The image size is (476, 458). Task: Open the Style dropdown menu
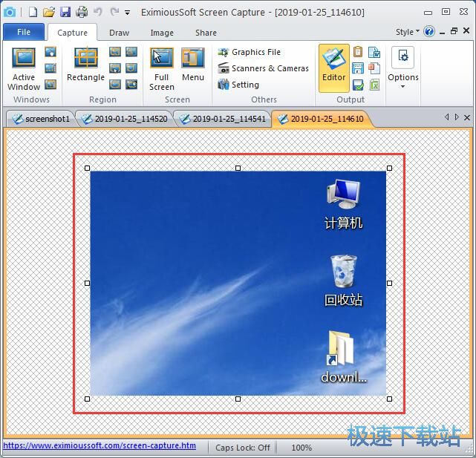tap(407, 32)
